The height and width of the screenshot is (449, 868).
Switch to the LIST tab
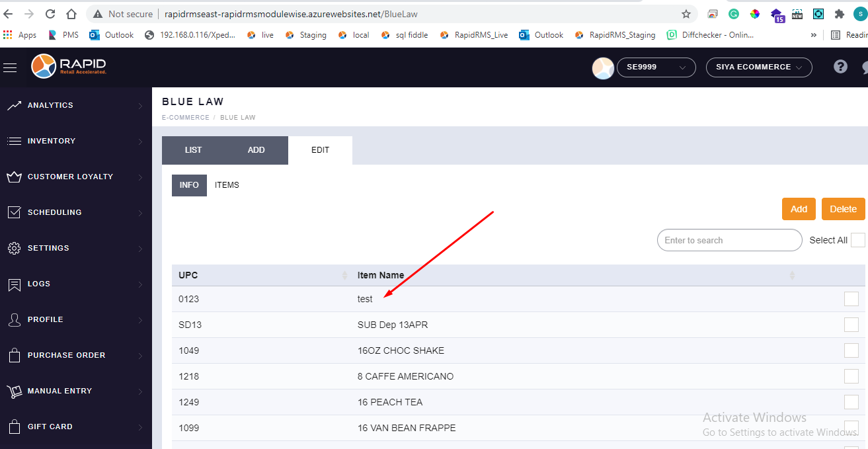coord(193,150)
